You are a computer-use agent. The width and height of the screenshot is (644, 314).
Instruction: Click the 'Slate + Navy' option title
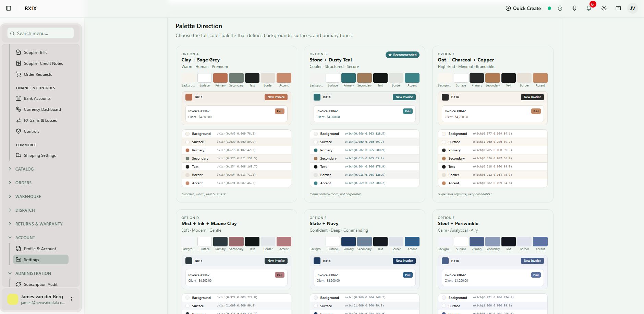[324, 223]
